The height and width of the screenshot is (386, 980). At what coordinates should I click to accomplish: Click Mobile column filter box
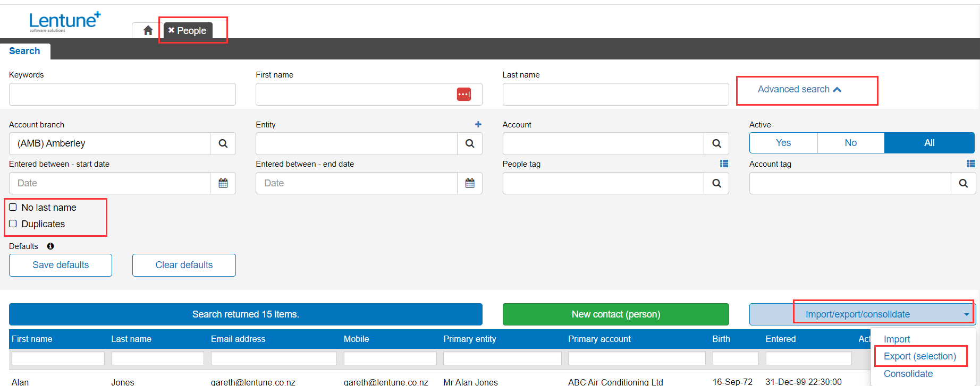[390, 358]
